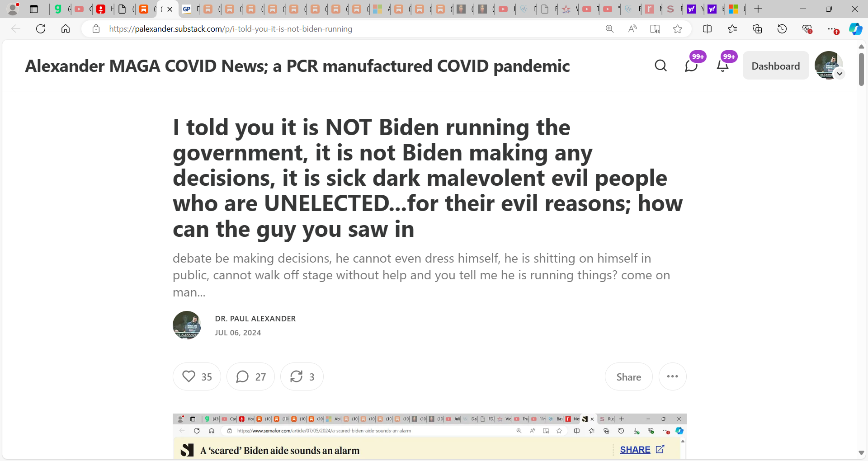868x461 pixels.
Task: Open Edge Settings and more menu
Action: (x=831, y=29)
